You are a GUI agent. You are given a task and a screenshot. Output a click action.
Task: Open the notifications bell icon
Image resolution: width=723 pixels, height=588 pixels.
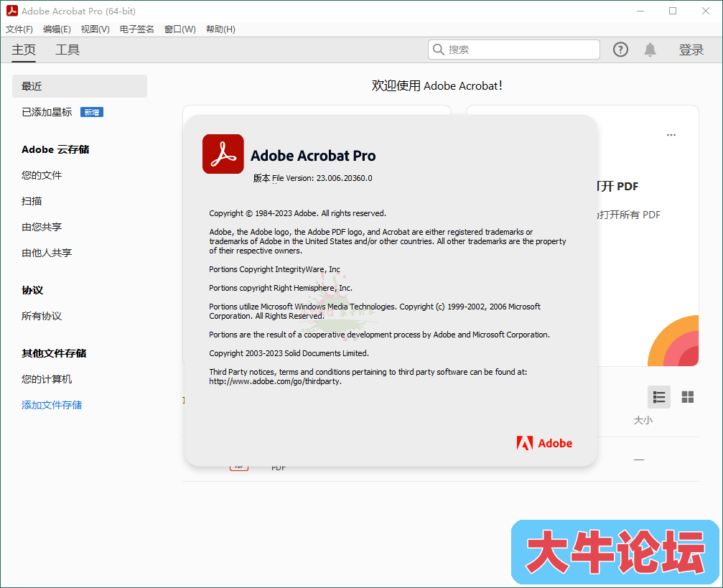click(x=650, y=50)
